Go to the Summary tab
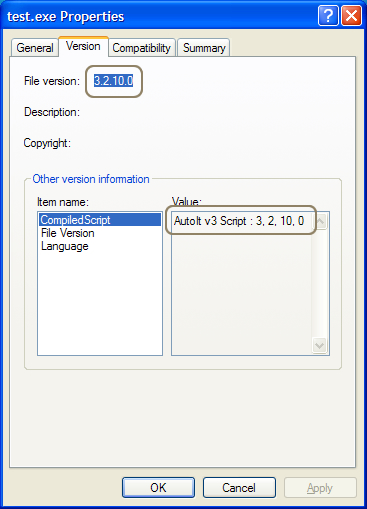367x509 pixels. [x=204, y=48]
